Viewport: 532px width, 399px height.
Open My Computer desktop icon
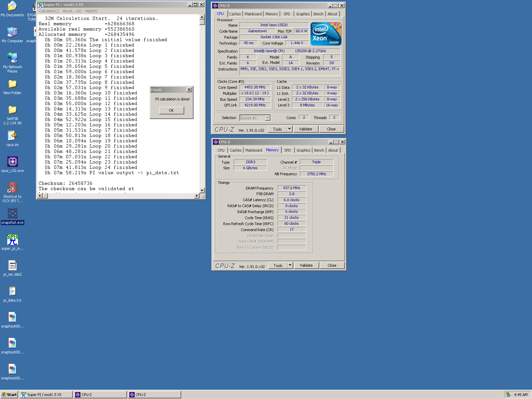point(12,35)
